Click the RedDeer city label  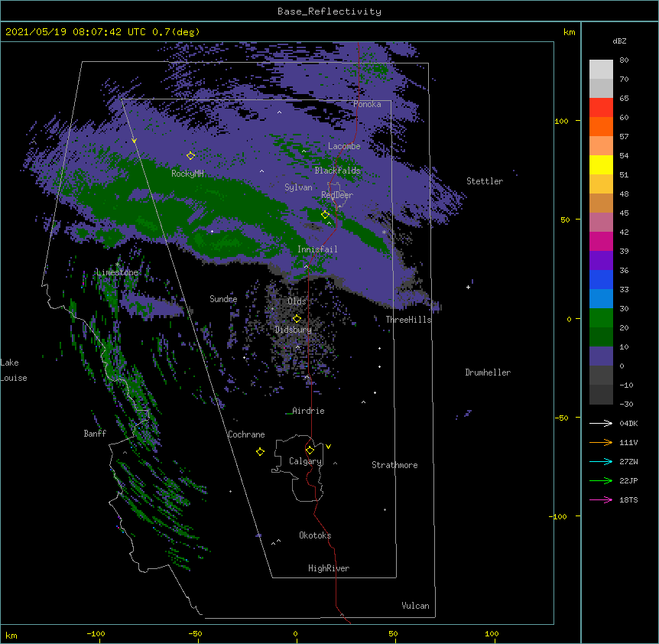[337, 195]
